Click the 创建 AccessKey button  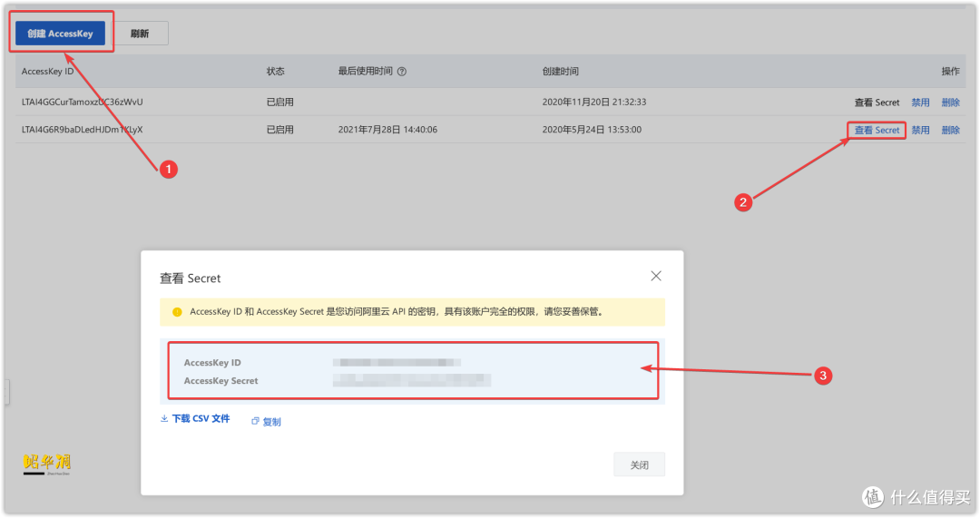pyautogui.click(x=60, y=34)
